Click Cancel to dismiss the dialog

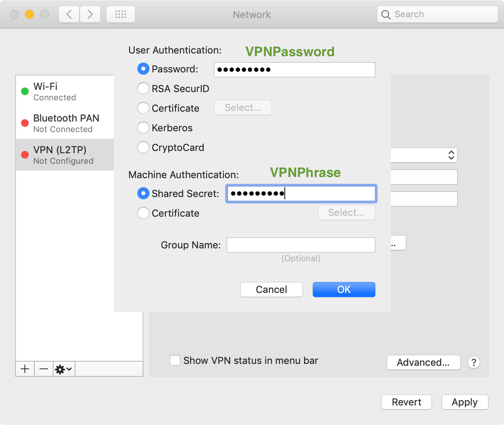click(x=271, y=289)
